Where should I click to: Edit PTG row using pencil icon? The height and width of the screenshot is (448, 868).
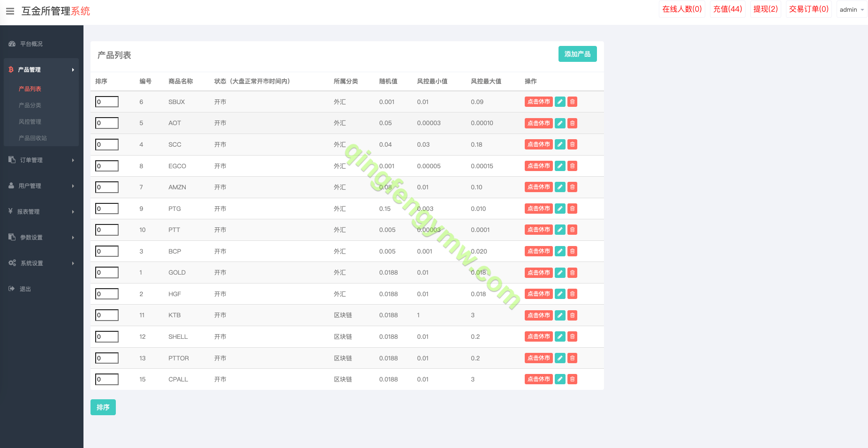click(x=560, y=209)
